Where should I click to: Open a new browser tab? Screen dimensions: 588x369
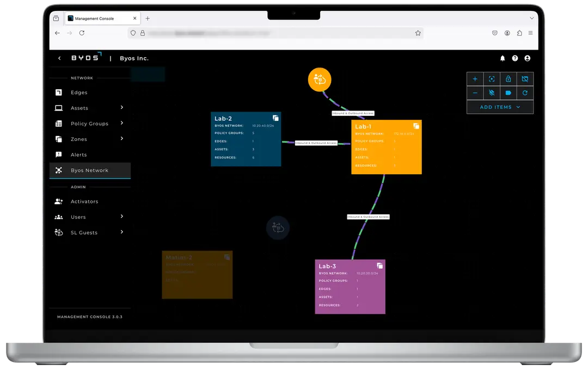click(x=148, y=19)
